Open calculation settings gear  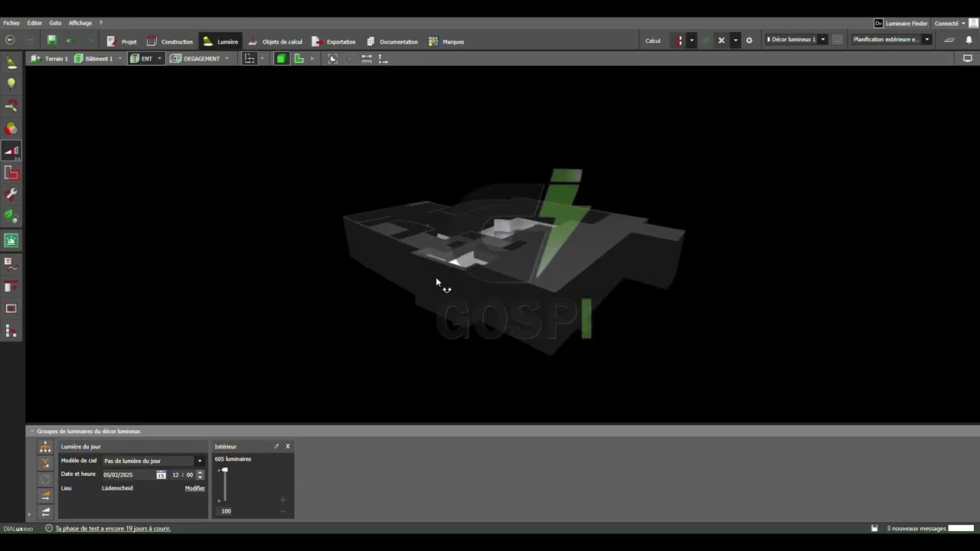(x=749, y=41)
